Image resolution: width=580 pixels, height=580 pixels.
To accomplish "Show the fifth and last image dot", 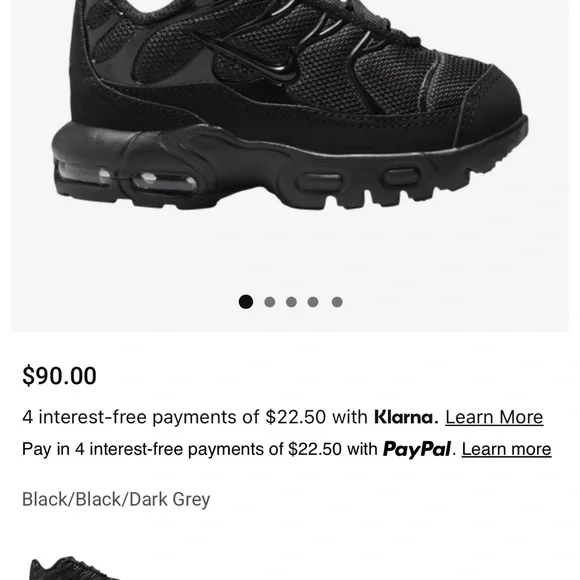I will pos(337,302).
